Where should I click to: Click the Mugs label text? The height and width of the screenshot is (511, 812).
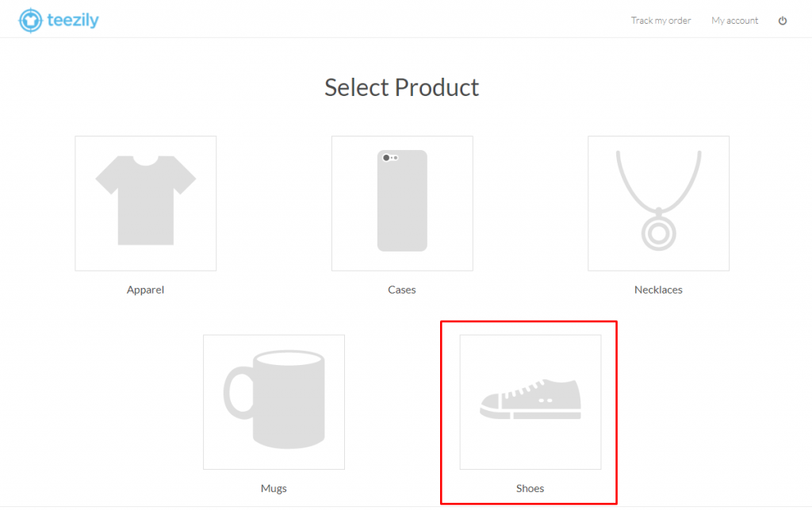[x=274, y=488]
